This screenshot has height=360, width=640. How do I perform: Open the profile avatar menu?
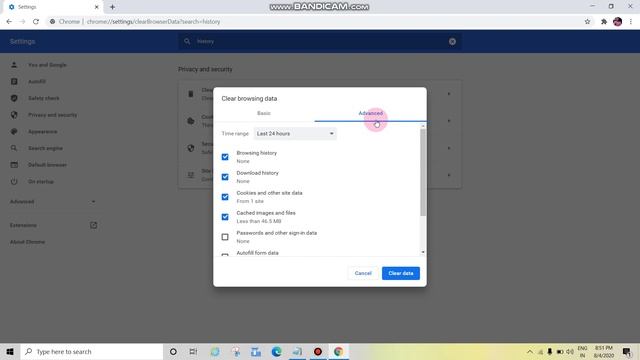point(618,22)
